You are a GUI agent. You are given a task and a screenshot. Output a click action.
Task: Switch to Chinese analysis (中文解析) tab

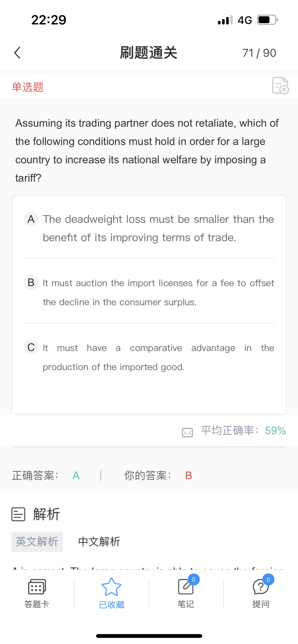pos(99,542)
